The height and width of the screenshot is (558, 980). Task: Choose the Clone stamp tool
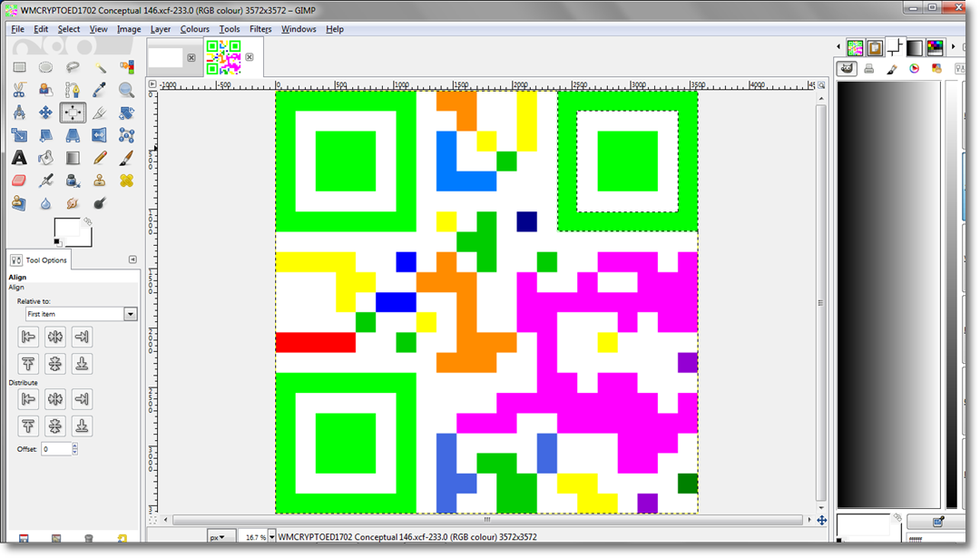tap(100, 181)
